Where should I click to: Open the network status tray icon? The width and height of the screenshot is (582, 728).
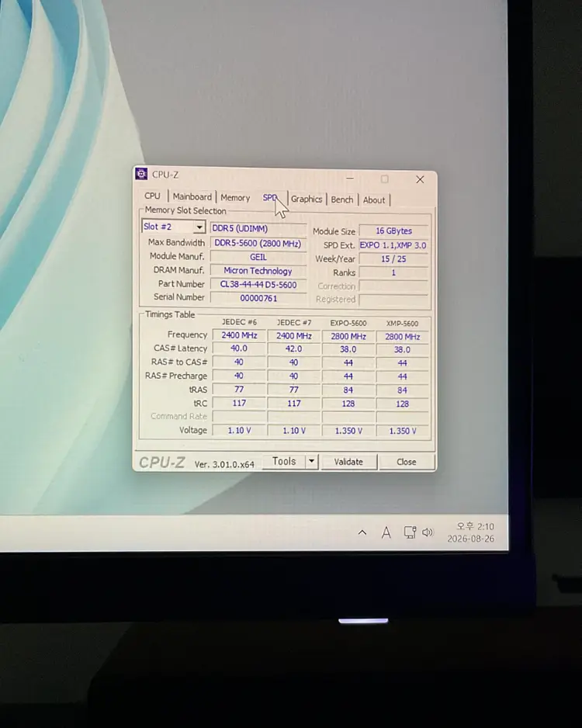tap(410, 532)
